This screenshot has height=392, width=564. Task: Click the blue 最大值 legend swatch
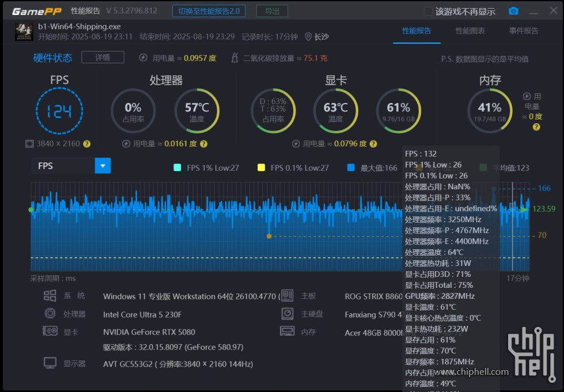click(x=351, y=168)
